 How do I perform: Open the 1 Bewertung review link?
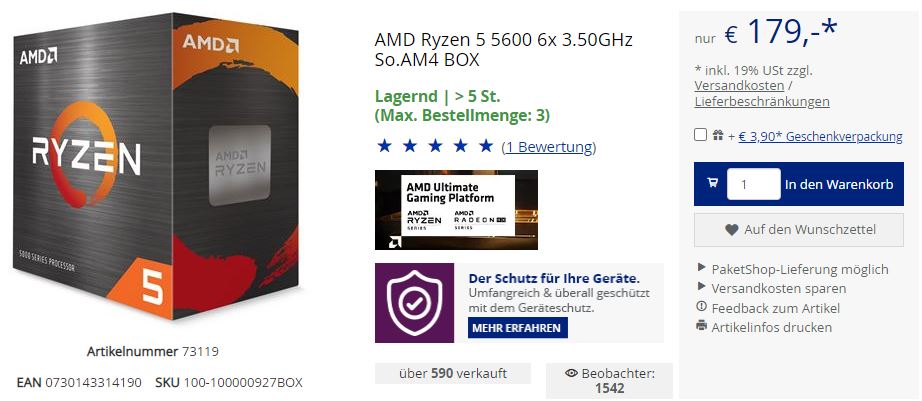point(549,147)
